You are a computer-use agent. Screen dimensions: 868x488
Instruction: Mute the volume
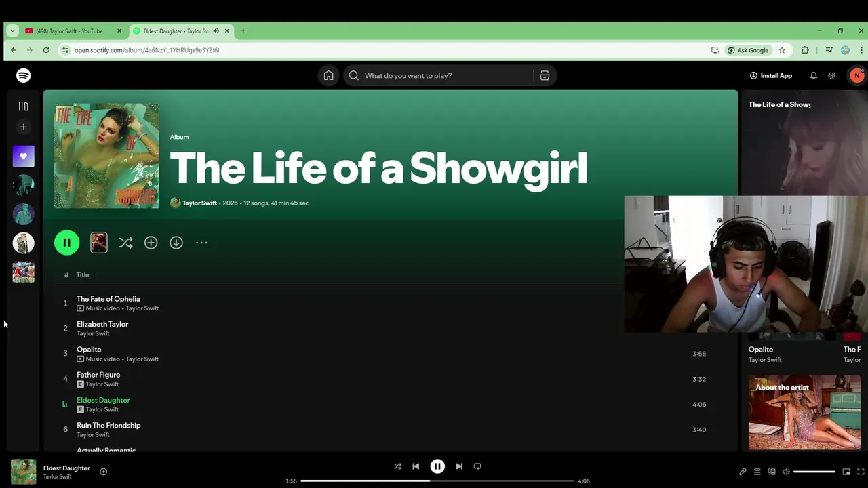click(x=786, y=472)
